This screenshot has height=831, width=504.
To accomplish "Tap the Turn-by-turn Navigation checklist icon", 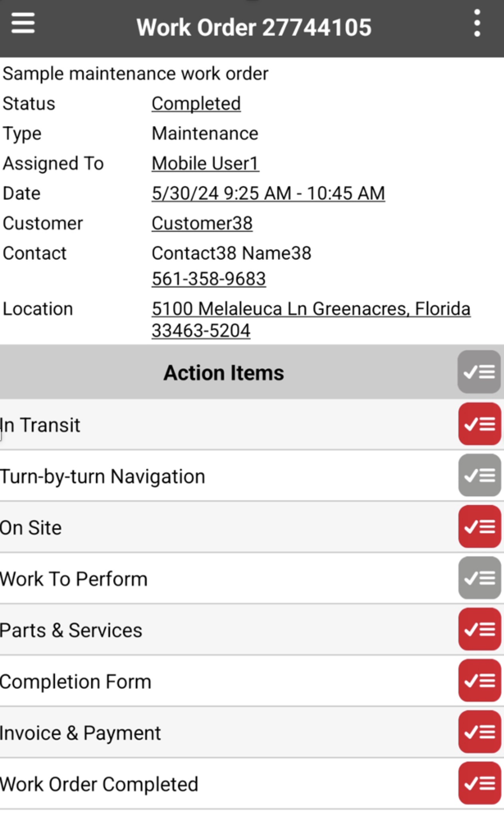I will [x=479, y=475].
